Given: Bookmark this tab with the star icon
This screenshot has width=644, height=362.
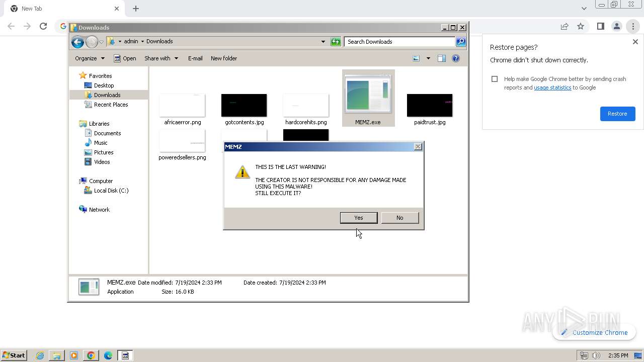Looking at the screenshot, I should [581, 26].
